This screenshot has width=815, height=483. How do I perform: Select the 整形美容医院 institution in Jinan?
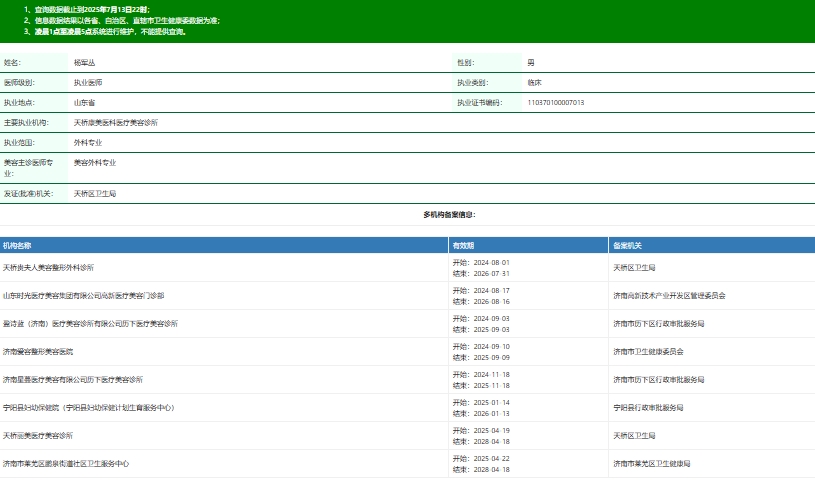pos(38,352)
